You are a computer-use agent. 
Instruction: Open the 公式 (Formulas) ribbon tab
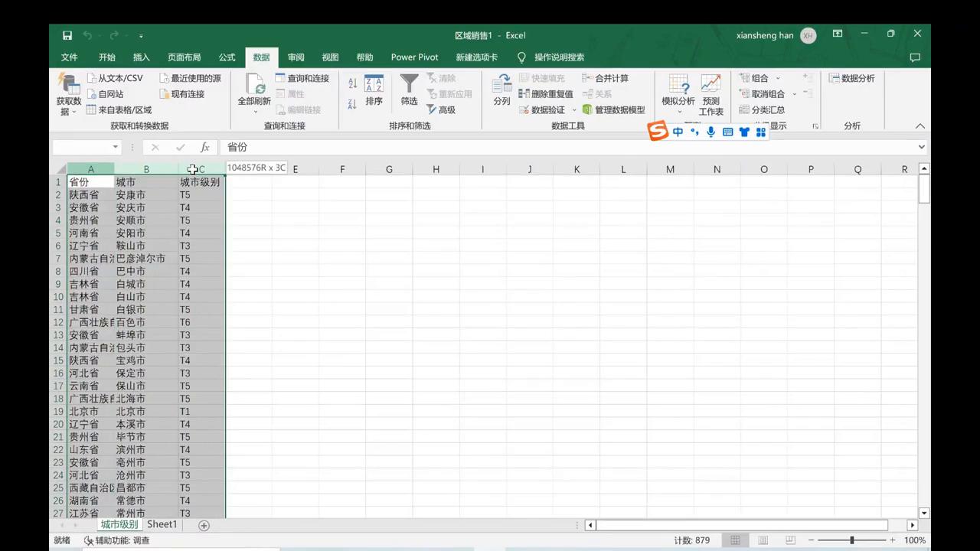(x=227, y=57)
